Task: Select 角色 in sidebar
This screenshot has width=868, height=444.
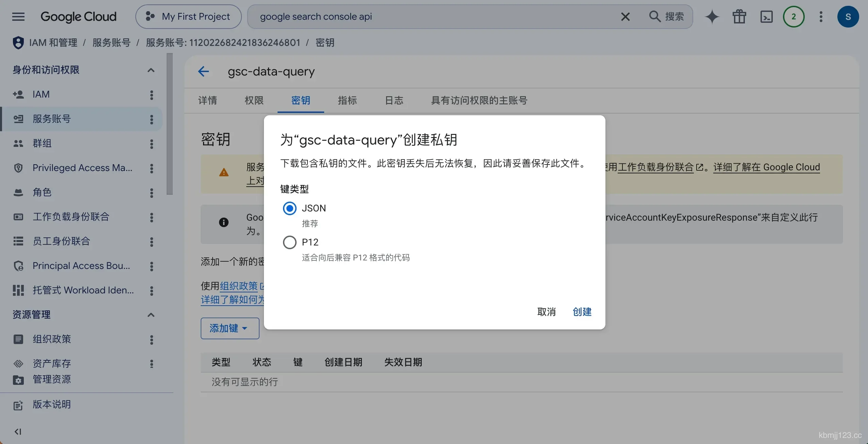Action: [42, 192]
